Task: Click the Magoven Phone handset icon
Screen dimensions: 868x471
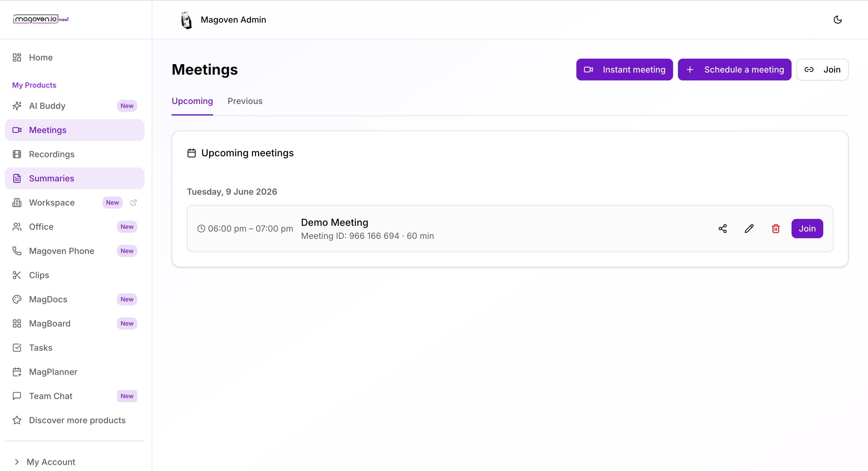Action: pyautogui.click(x=17, y=251)
